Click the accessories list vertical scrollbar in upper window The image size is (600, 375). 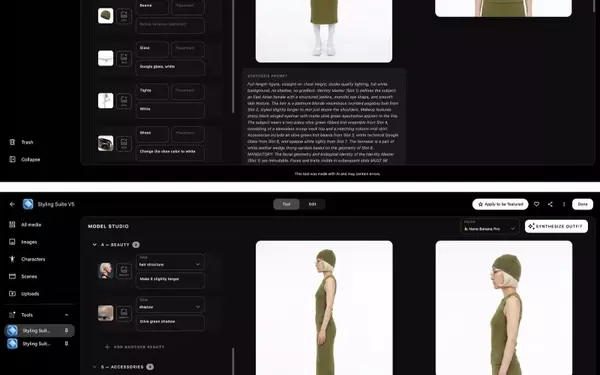233,56
